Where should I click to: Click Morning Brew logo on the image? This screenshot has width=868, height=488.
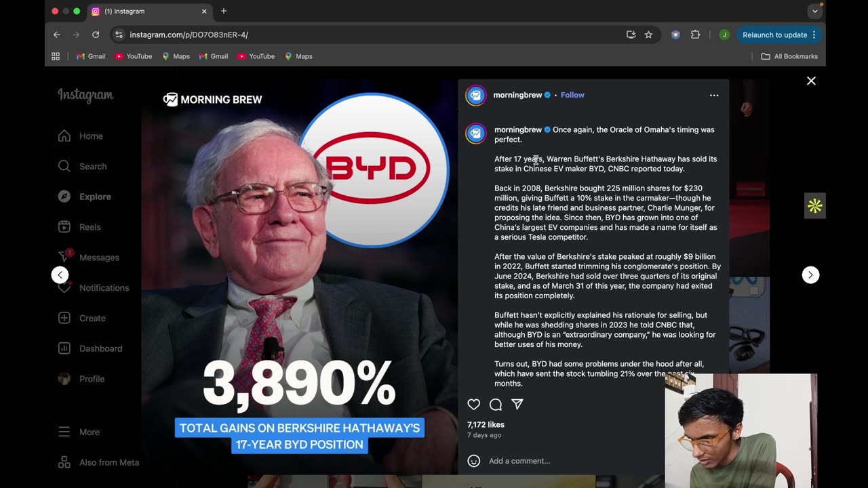tap(212, 100)
